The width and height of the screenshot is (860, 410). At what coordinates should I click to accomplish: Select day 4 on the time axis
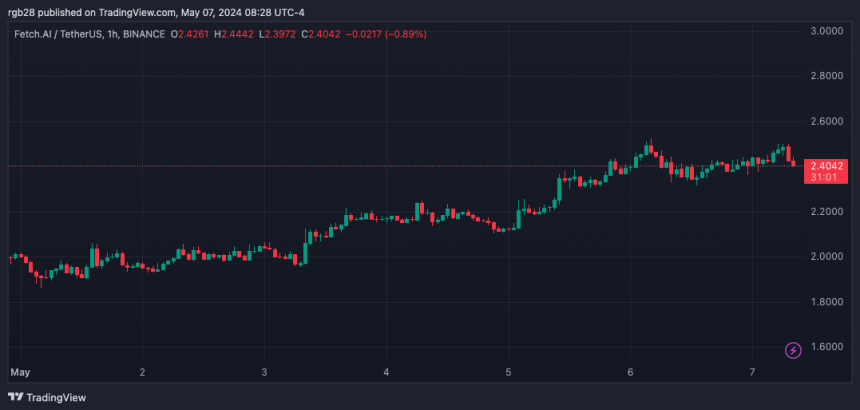(386, 372)
